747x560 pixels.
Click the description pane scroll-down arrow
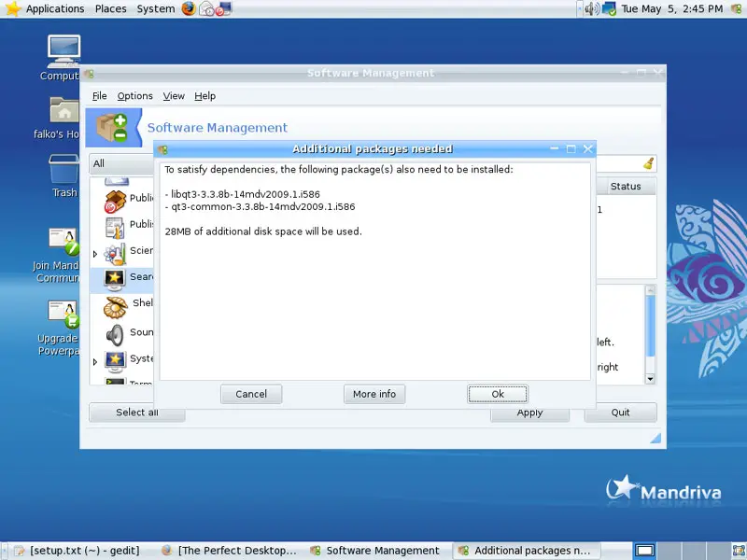[x=650, y=379]
